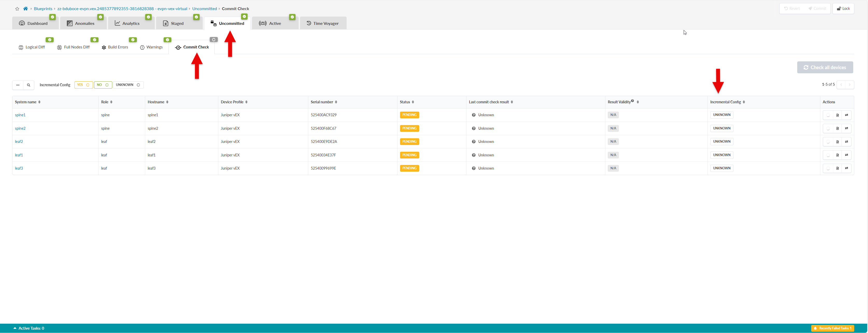Click the favorite star icon
868x333 pixels.
click(x=17, y=9)
